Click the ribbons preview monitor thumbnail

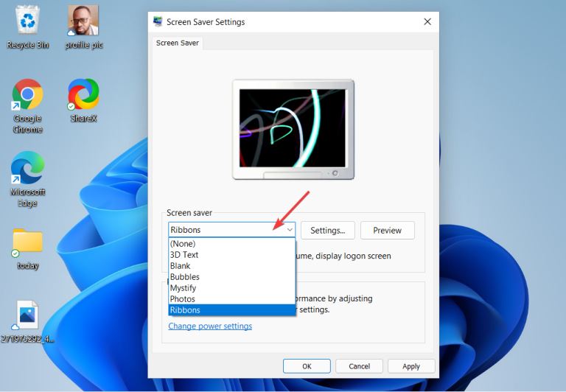tap(293, 129)
